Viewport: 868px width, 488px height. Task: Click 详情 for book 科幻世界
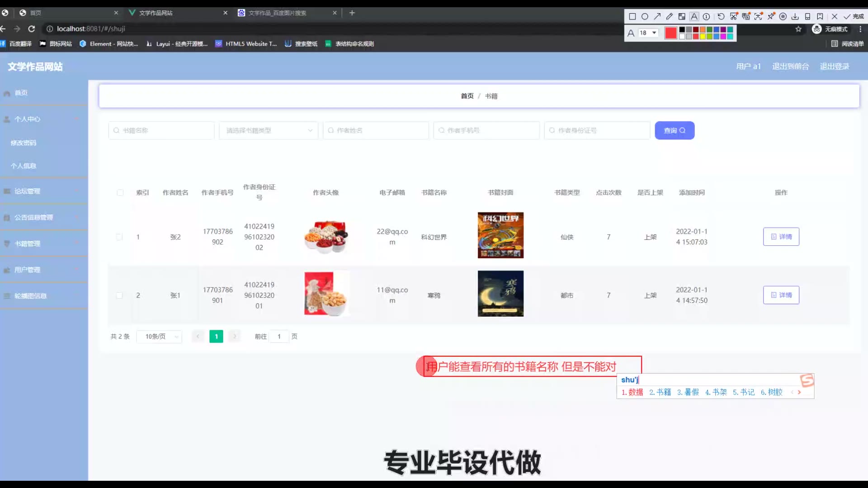781,237
